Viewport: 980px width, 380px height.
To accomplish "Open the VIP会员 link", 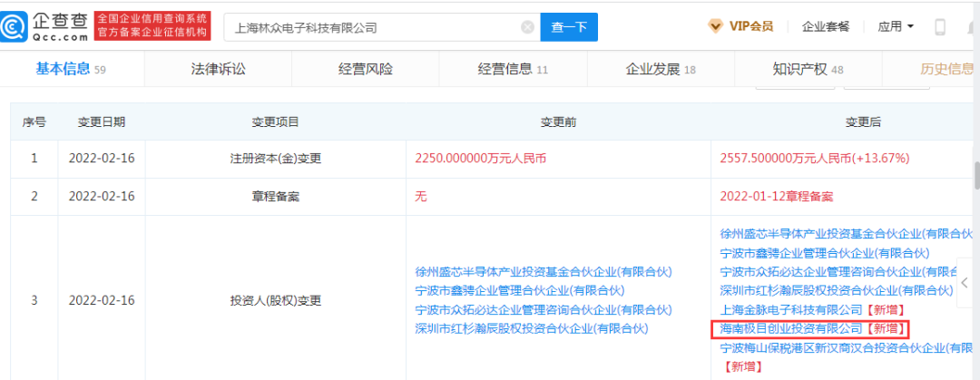I will [x=751, y=26].
